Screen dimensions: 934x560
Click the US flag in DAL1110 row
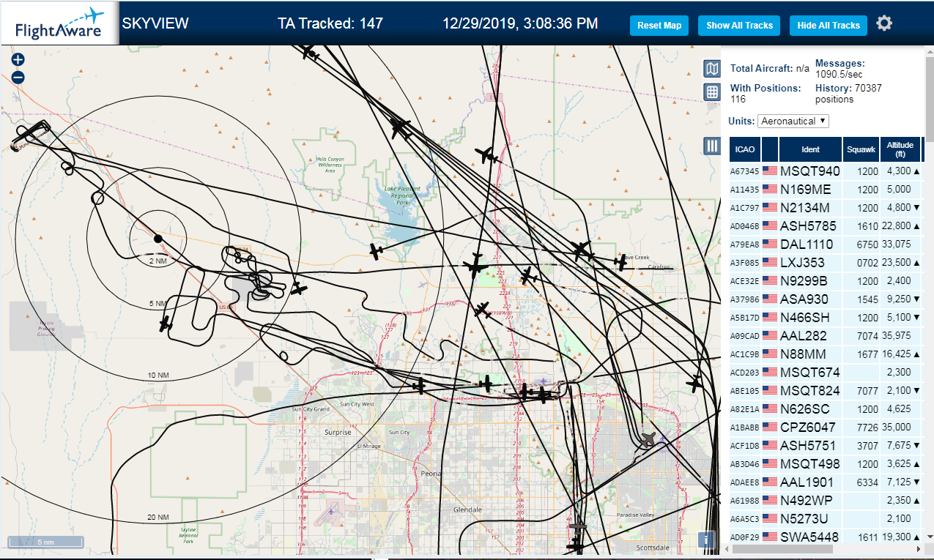770,244
